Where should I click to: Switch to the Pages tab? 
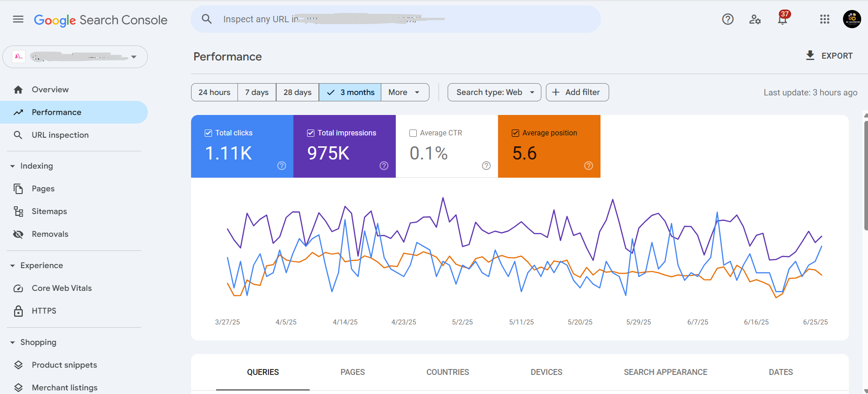pos(353,372)
